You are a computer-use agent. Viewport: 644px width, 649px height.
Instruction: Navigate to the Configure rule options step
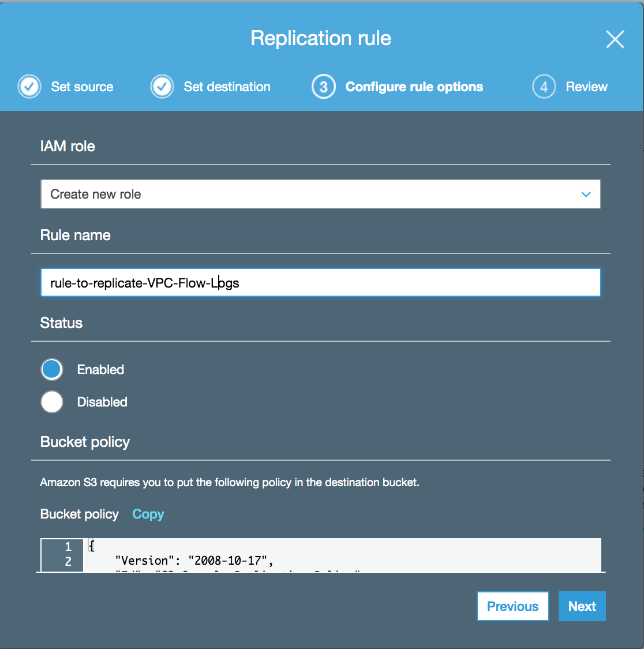pyautogui.click(x=414, y=86)
